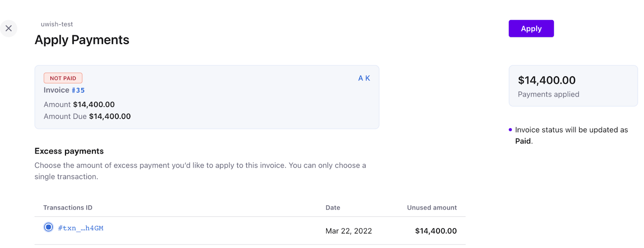Viewport: 644px width, 248px height.
Task: Click the Unused amount column header
Action: 431,208
